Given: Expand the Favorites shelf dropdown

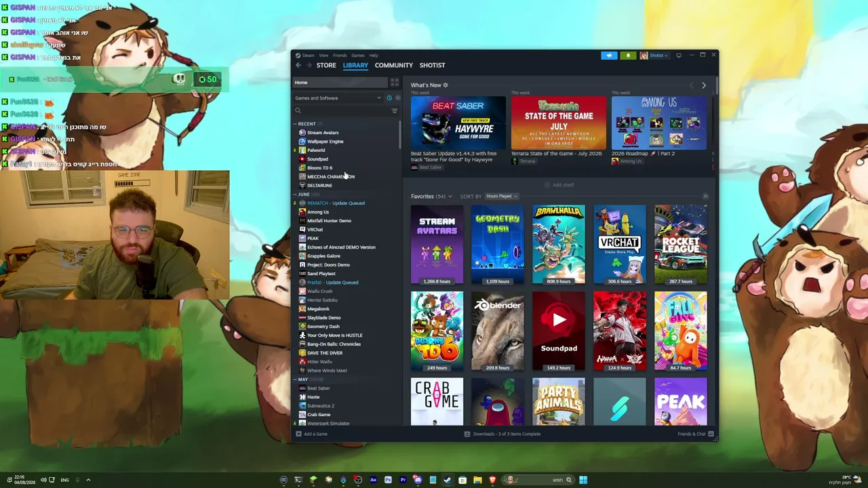Looking at the screenshot, I should [450, 197].
